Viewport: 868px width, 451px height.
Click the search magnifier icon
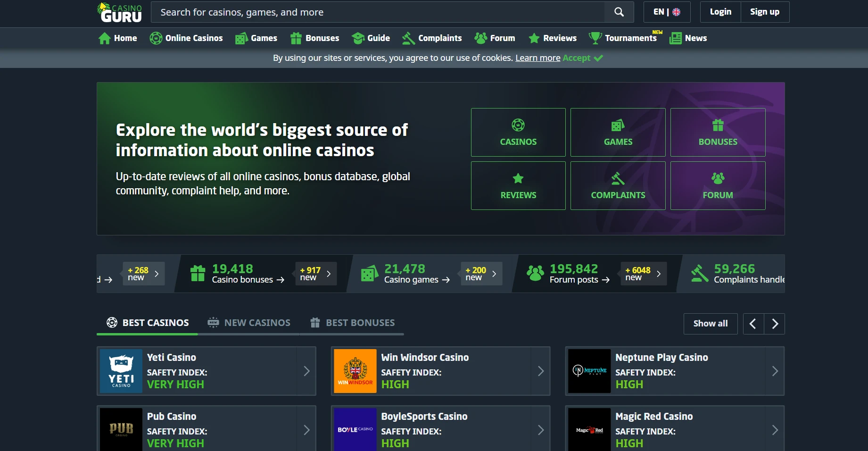tap(619, 12)
